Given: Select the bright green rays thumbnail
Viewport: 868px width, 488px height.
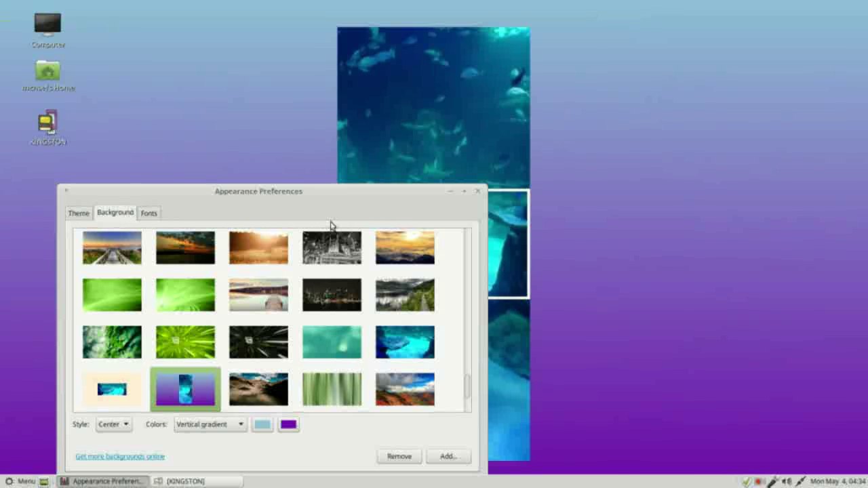Looking at the screenshot, I should click(x=185, y=295).
